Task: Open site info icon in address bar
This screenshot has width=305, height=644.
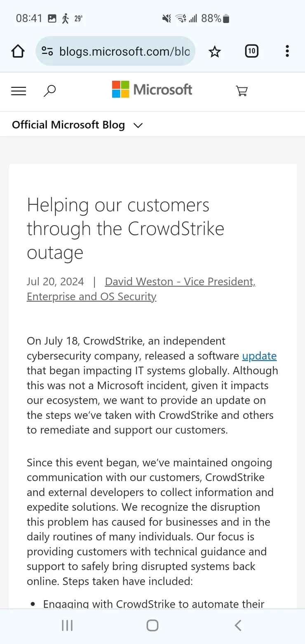Action: pos(47,52)
